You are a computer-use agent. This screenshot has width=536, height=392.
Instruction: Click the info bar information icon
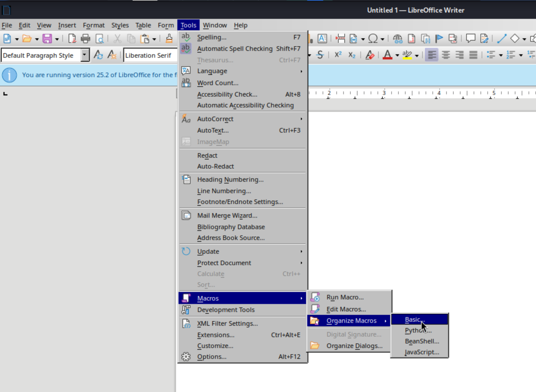[x=9, y=75]
